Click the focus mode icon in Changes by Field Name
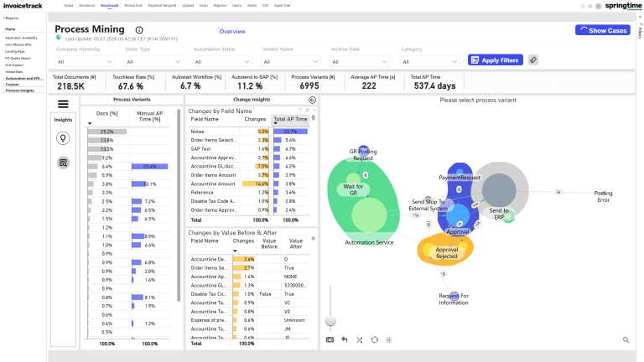 307,110
